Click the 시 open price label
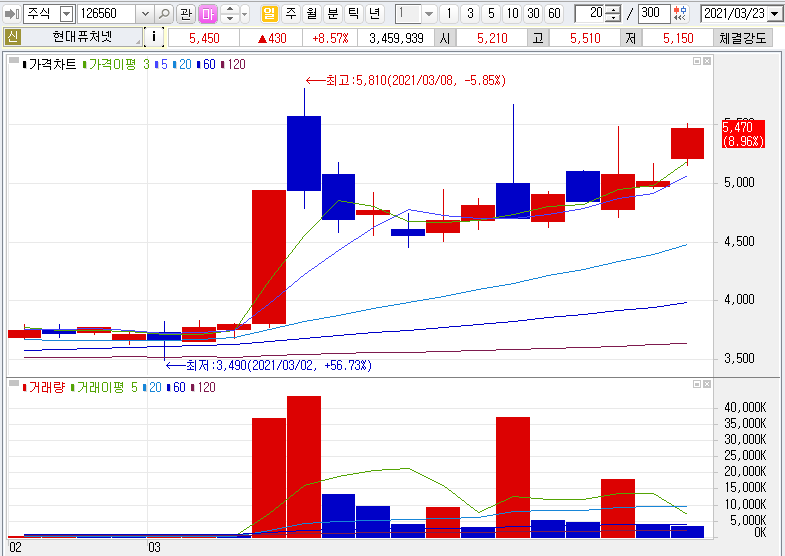Screen dimensions: 785x556 point(445,38)
